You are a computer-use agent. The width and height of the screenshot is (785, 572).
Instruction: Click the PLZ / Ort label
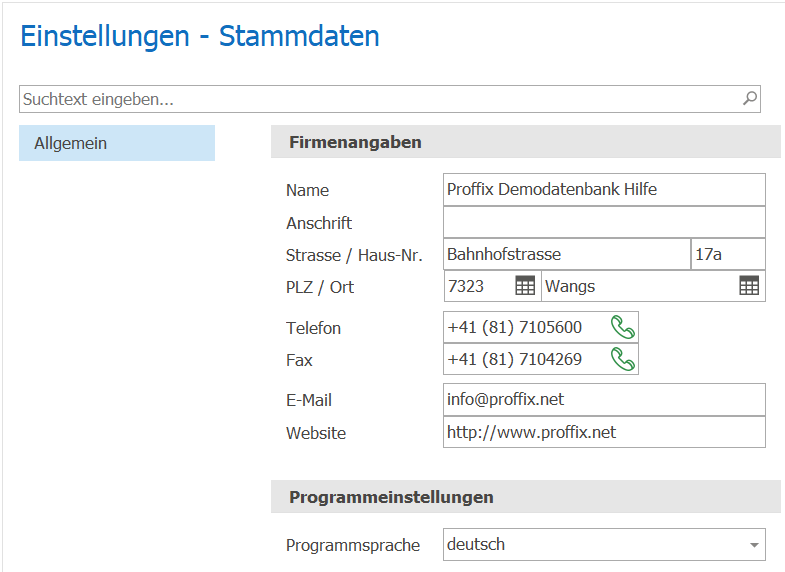coord(320,287)
